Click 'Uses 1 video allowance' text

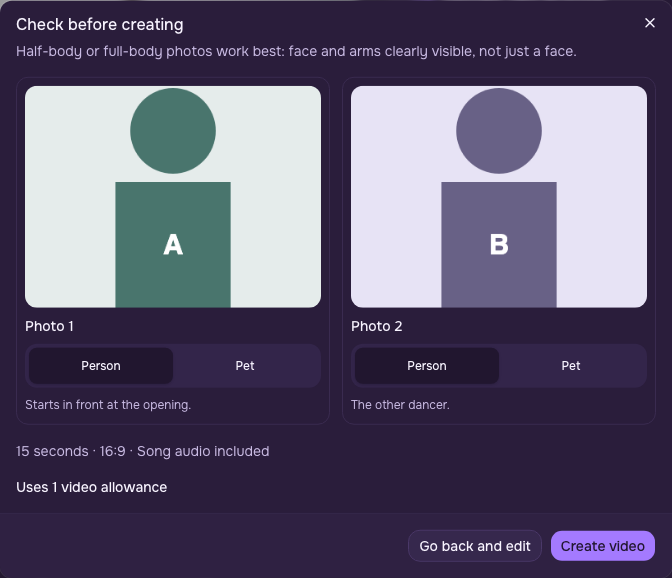92,487
